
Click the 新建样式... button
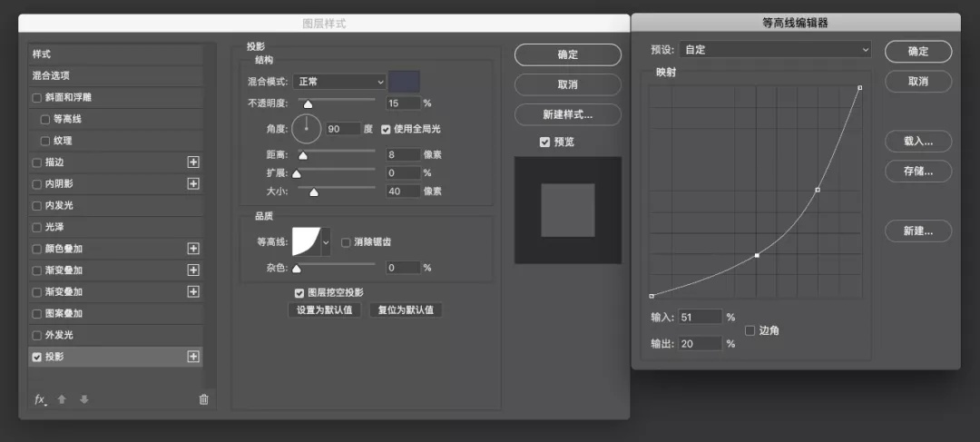coord(567,114)
